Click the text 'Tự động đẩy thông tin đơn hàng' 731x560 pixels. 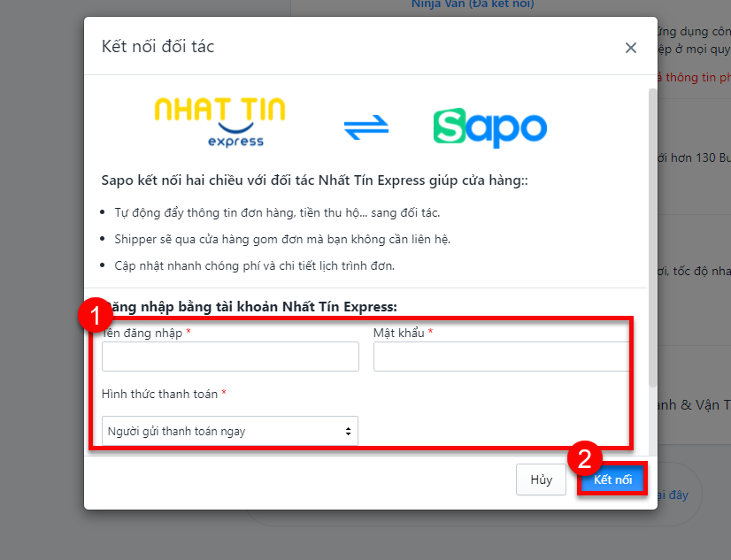click(x=204, y=213)
